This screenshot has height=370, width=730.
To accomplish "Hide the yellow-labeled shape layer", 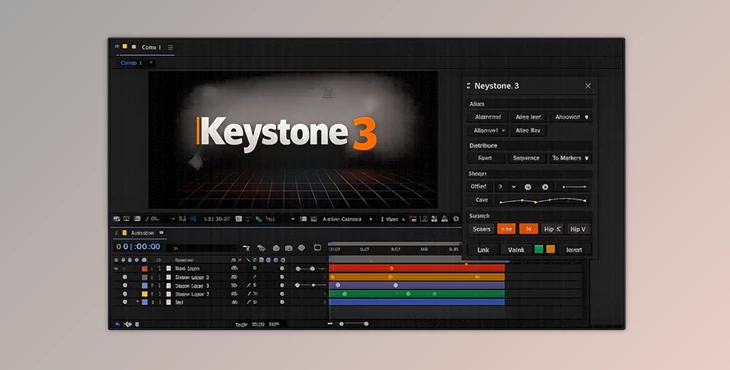I will 125,294.
